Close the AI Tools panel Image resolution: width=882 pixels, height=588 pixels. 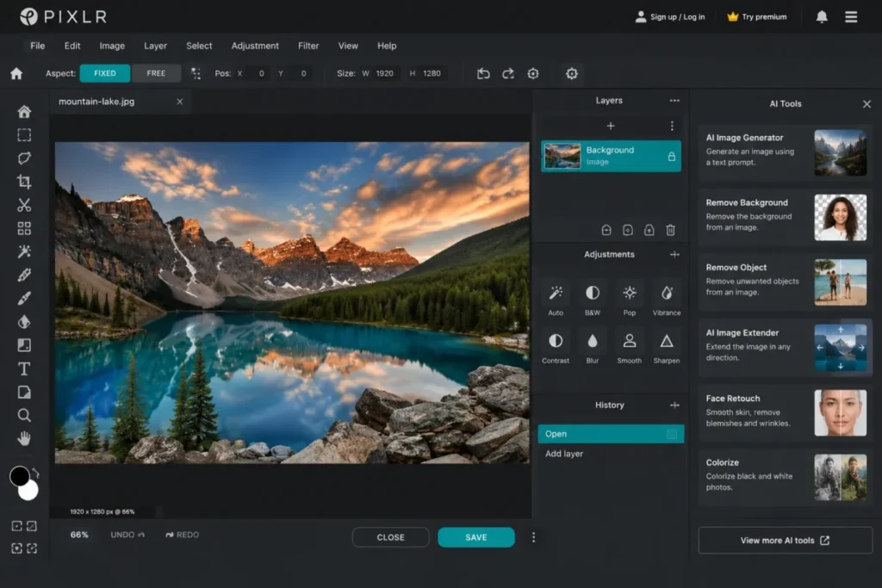(x=866, y=104)
